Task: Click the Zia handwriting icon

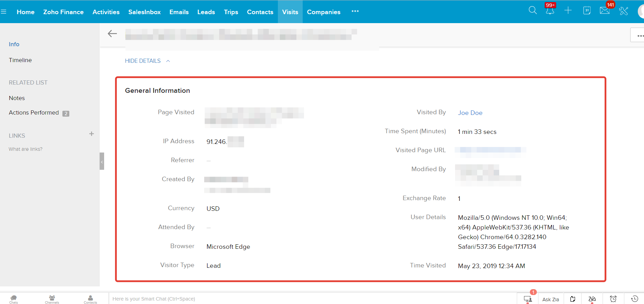Action: [592, 299]
